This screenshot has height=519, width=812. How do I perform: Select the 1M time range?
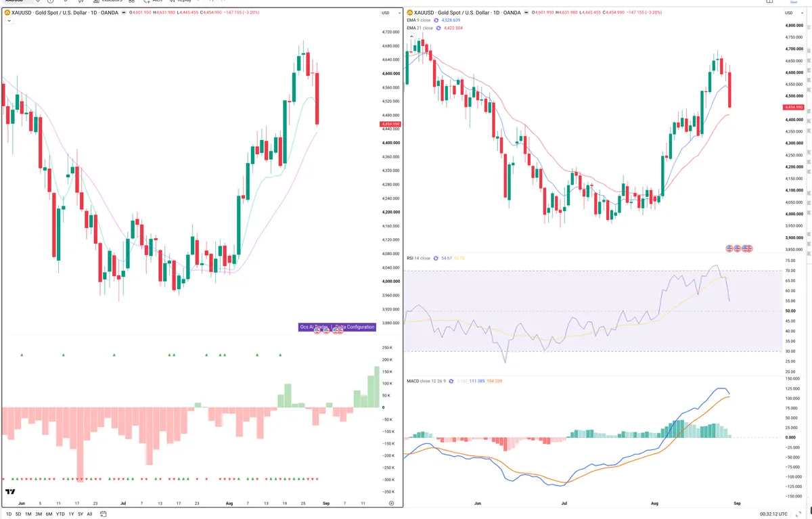28,514
